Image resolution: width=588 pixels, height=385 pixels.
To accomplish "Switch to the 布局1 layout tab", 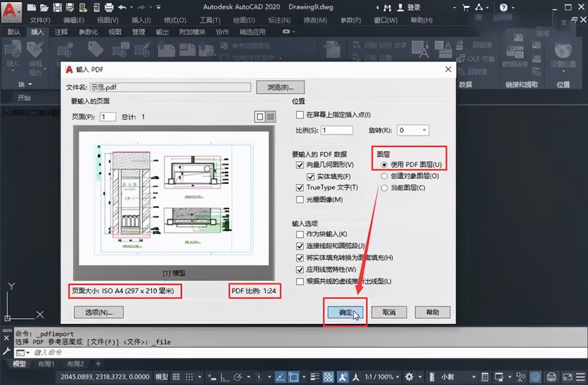I will [45, 364].
